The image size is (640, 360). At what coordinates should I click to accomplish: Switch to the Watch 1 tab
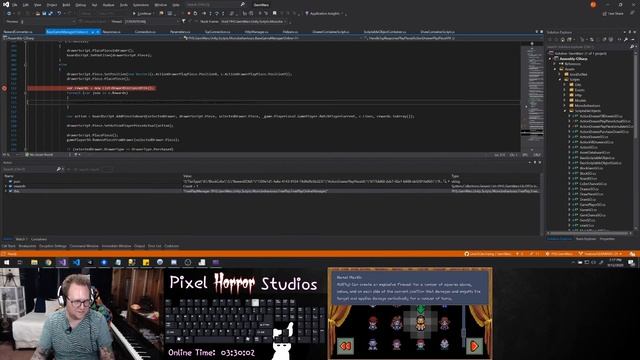click(x=21, y=239)
